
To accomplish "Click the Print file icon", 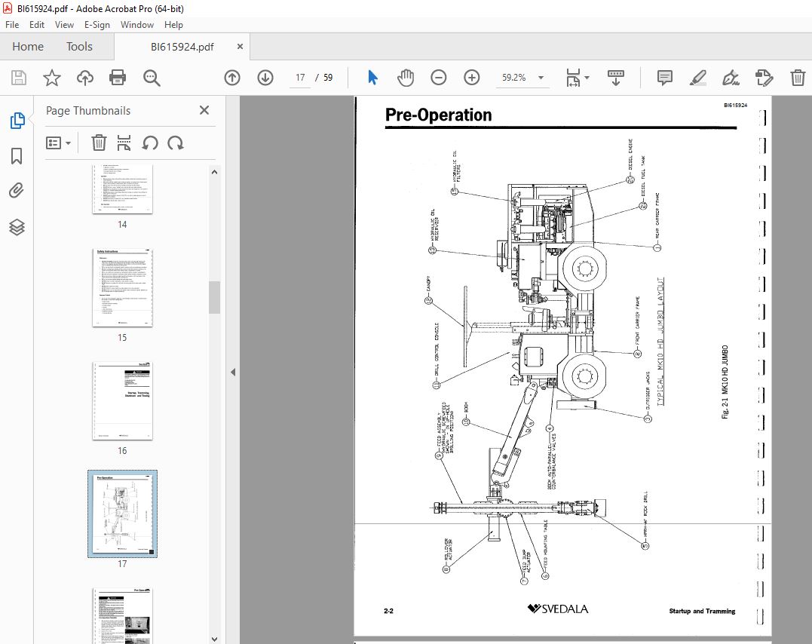I will pyautogui.click(x=118, y=78).
